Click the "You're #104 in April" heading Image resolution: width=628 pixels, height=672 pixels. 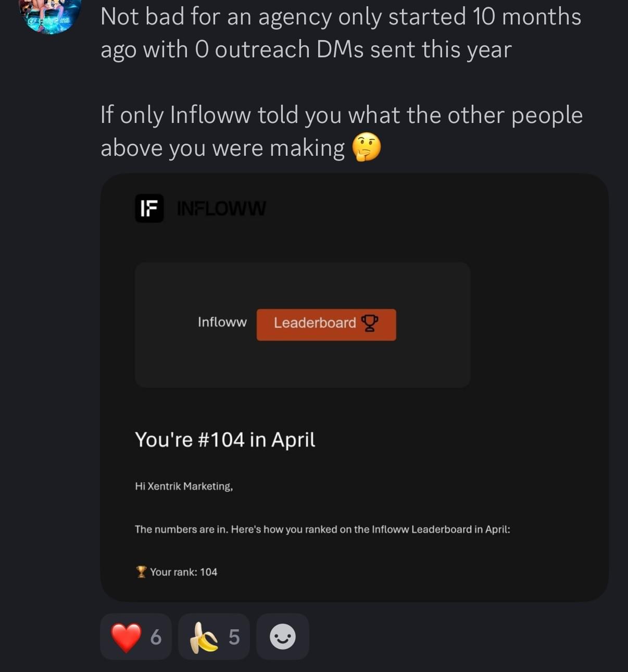click(x=225, y=440)
